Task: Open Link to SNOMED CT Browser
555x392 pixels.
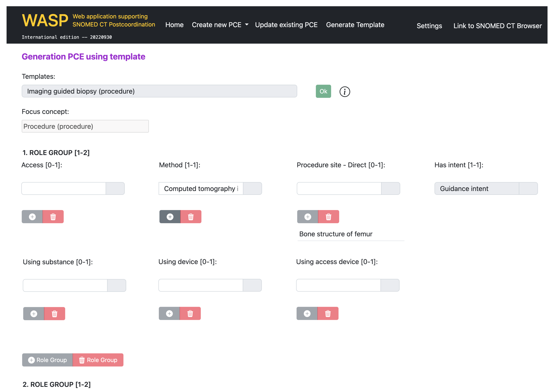Action: click(x=497, y=26)
